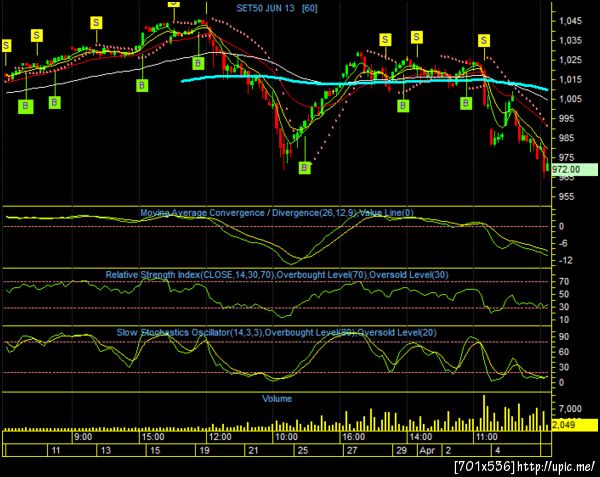The width and height of the screenshot is (600, 477).
Task: Click the 14:00 time axis label
Action: (420, 437)
